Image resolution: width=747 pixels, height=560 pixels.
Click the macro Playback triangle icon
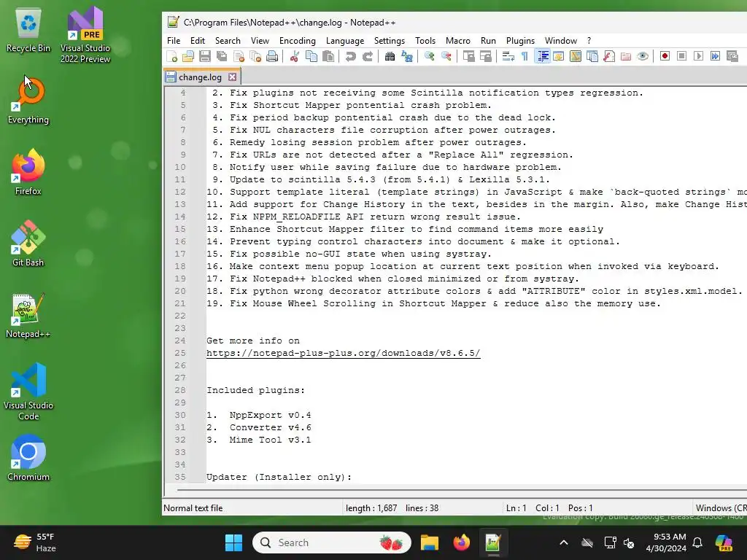698,57
